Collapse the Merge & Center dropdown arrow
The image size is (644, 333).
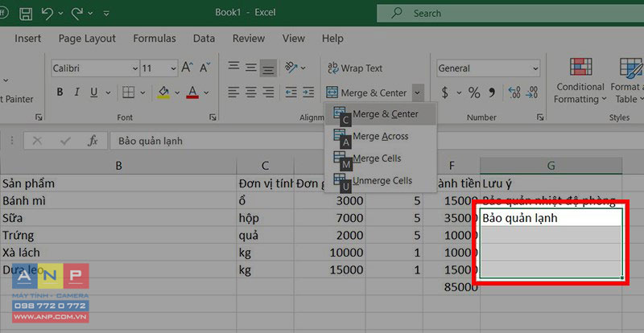(x=417, y=93)
